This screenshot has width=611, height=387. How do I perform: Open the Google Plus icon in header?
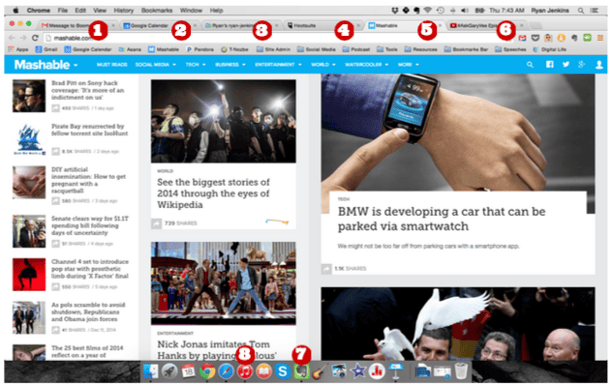click(x=581, y=64)
